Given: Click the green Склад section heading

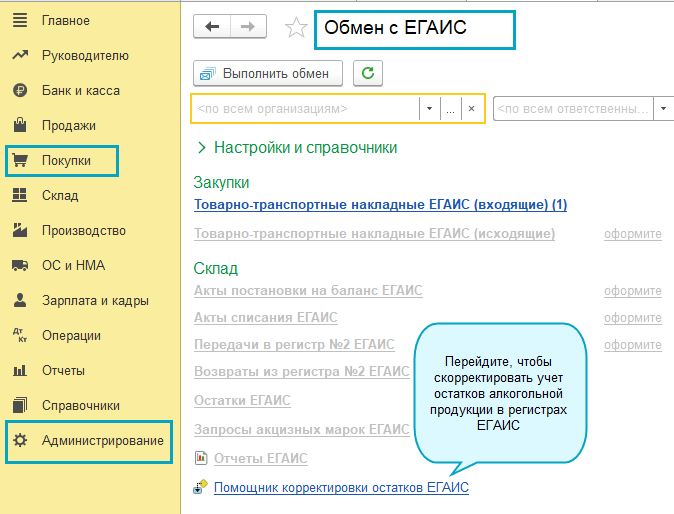Looking at the screenshot, I should [216, 269].
